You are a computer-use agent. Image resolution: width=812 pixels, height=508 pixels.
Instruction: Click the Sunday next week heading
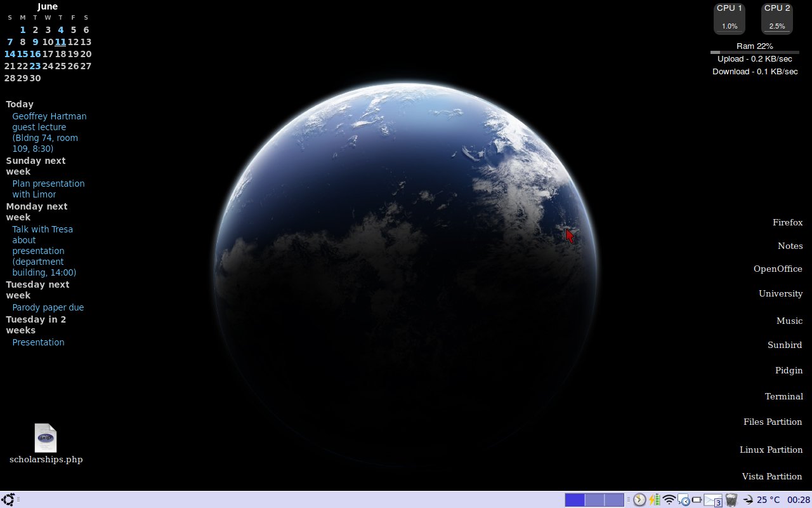coord(36,166)
